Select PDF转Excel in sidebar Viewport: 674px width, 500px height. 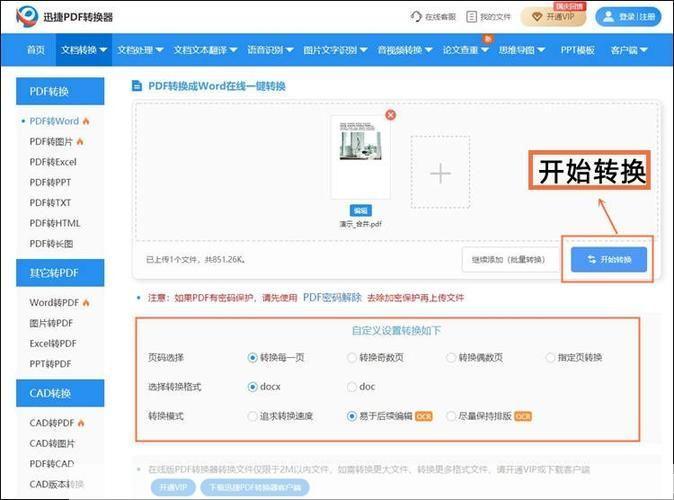click(x=53, y=162)
